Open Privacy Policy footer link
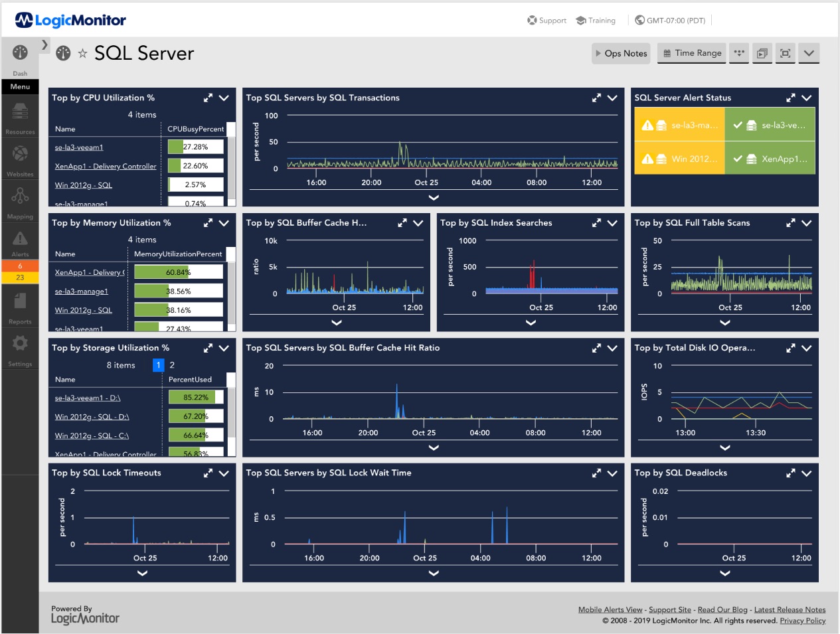 pos(802,621)
